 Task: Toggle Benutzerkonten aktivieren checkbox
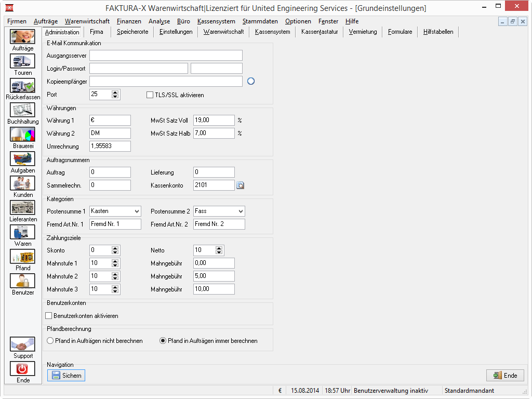48,316
